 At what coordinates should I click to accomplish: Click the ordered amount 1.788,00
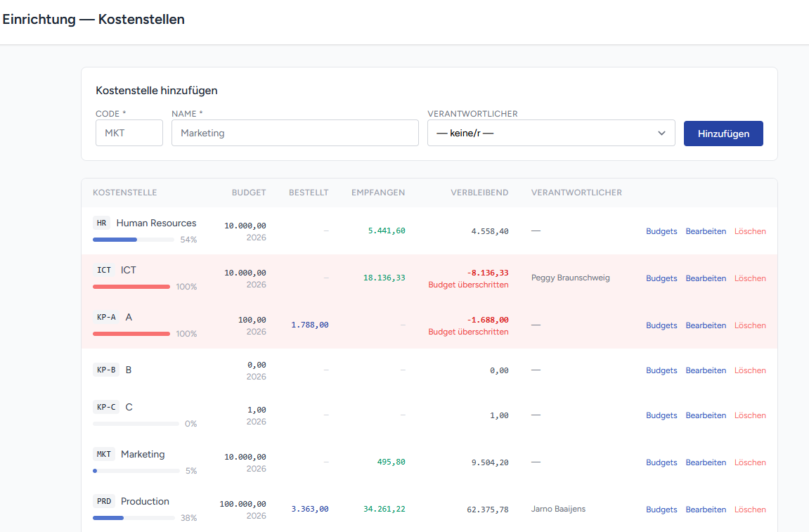pyautogui.click(x=309, y=325)
